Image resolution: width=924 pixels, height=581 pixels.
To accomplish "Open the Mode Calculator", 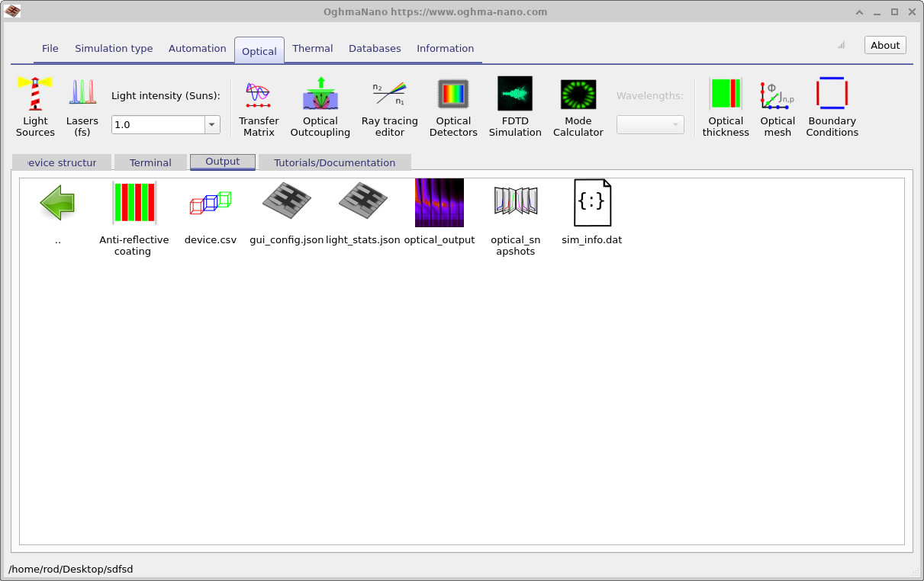I will [x=578, y=107].
